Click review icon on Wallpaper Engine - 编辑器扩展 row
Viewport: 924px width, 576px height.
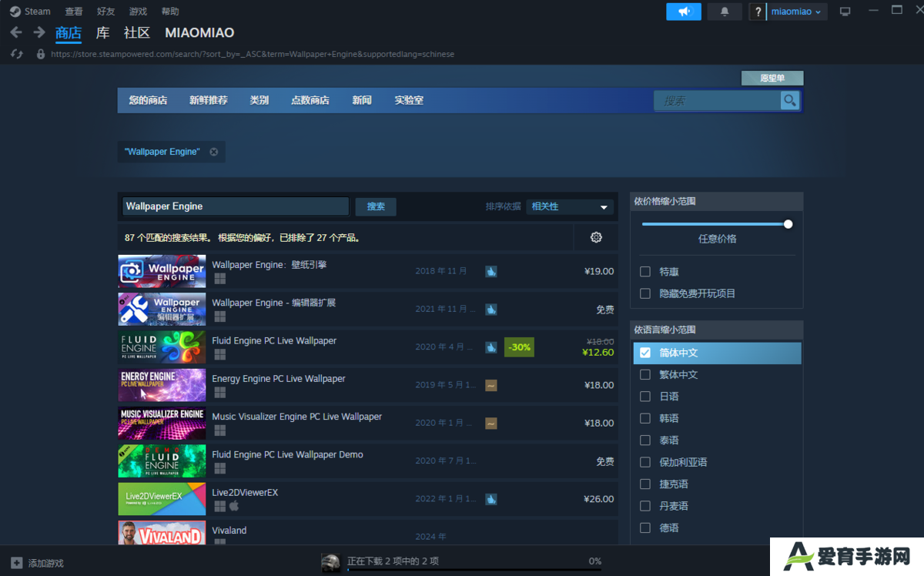tap(491, 309)
